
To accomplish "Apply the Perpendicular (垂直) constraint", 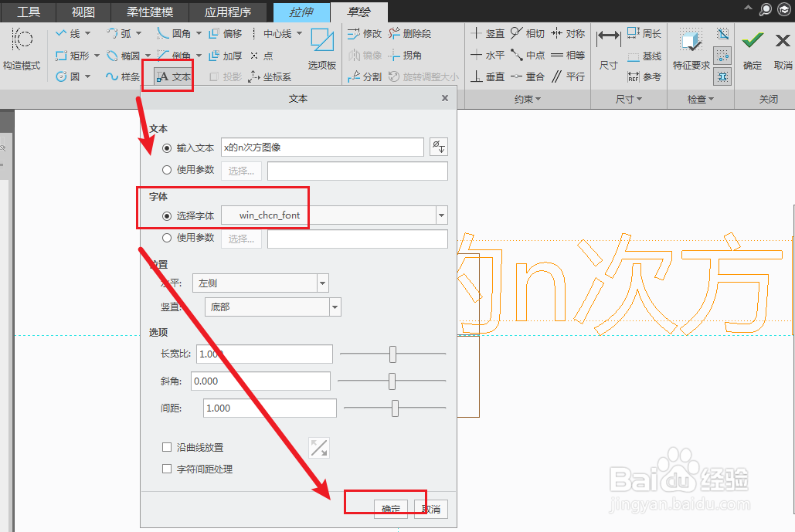I will coord(488,76).
